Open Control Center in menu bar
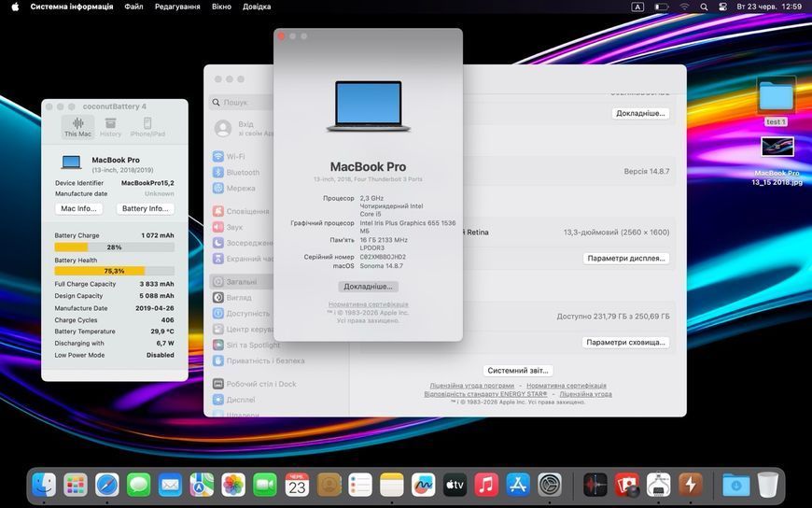The image size is (812, 508). (x=723, y=7)
